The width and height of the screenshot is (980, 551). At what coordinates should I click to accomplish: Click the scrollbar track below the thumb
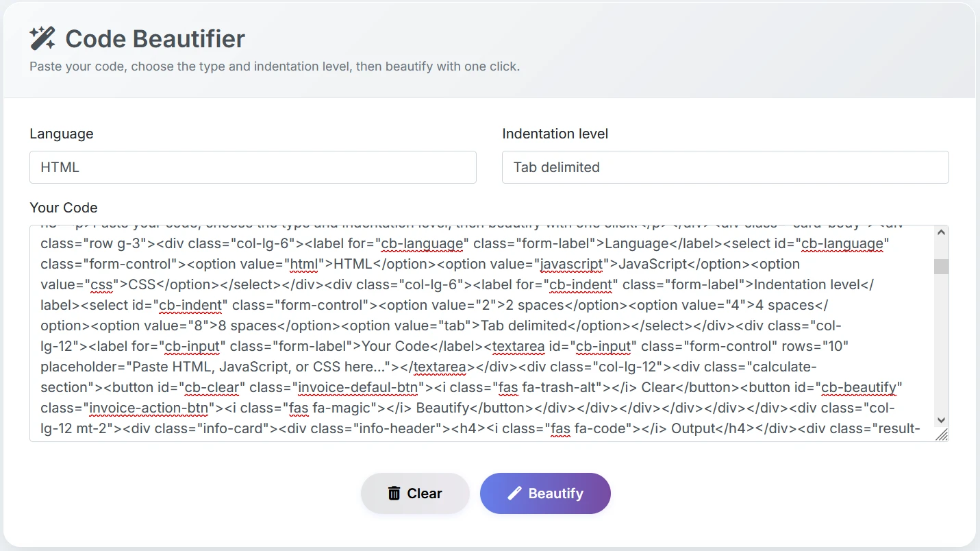[x=941, y=343]
